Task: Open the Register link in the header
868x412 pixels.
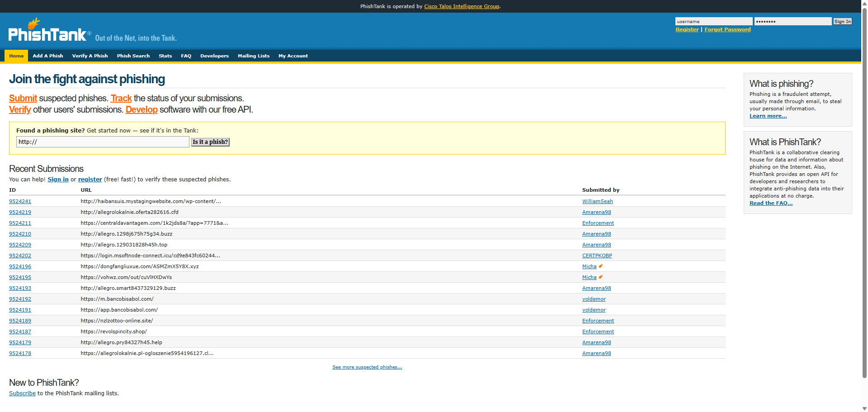Action: pos(687,29)
